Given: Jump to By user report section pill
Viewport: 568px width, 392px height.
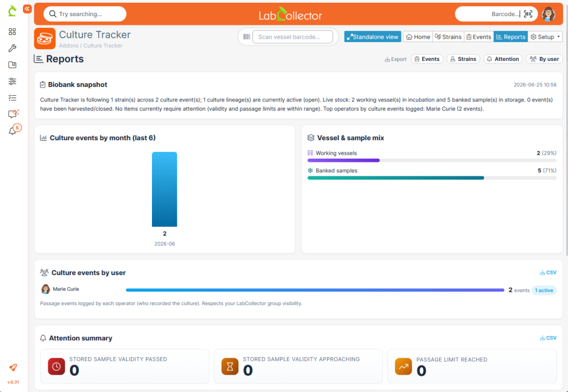Looking at the screenshot, I should [x=545, y=59].
